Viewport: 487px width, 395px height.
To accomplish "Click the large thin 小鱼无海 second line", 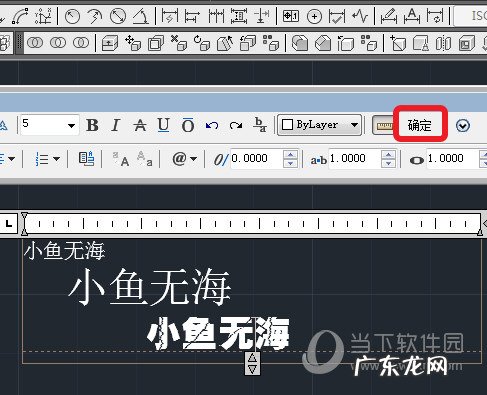I will [150, 288].
